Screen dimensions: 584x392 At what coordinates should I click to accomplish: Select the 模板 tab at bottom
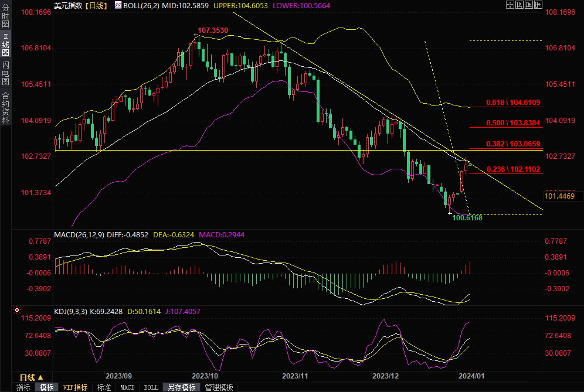47,387
